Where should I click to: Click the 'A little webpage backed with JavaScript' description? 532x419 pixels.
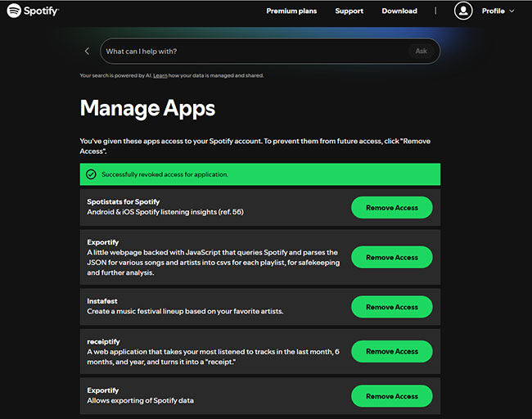coord(214,262)
